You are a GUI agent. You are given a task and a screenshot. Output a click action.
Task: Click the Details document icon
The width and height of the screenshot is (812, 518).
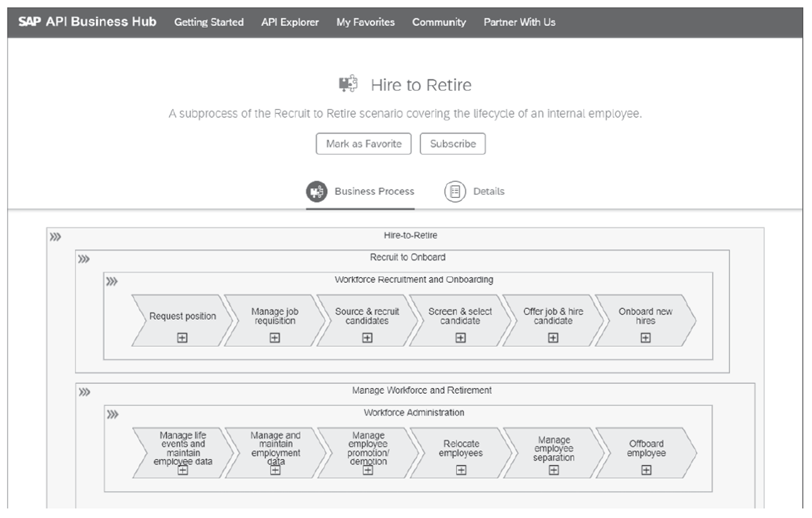coord(455,191)
